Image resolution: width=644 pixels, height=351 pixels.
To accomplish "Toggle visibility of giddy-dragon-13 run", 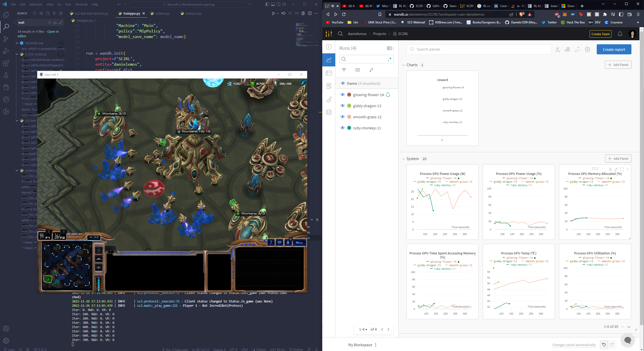I will [342, 106].
